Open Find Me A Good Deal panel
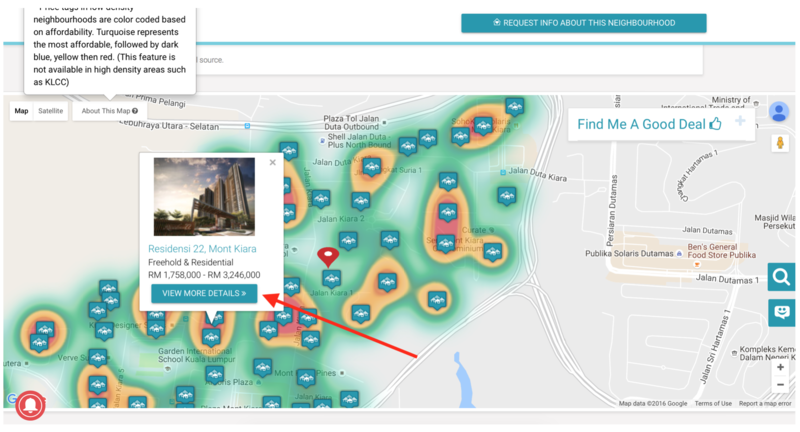The image size is (800, 432). click(x=649, y=124)
